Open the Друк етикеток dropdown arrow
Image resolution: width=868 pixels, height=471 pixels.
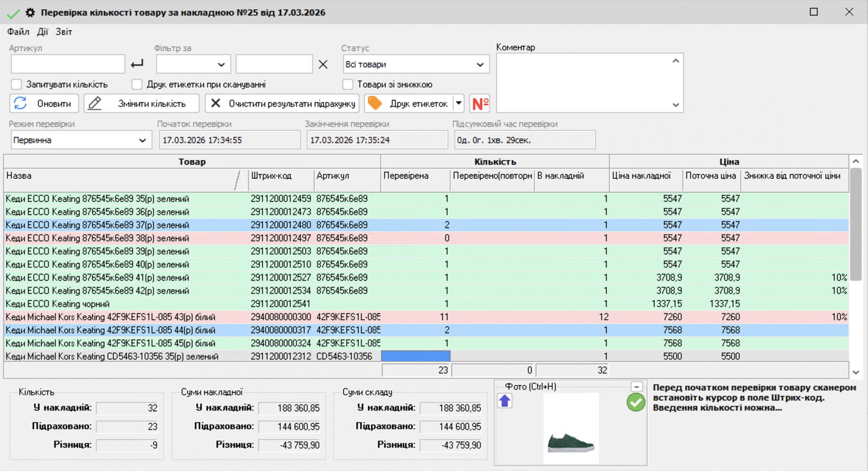(x=459, y=103)
